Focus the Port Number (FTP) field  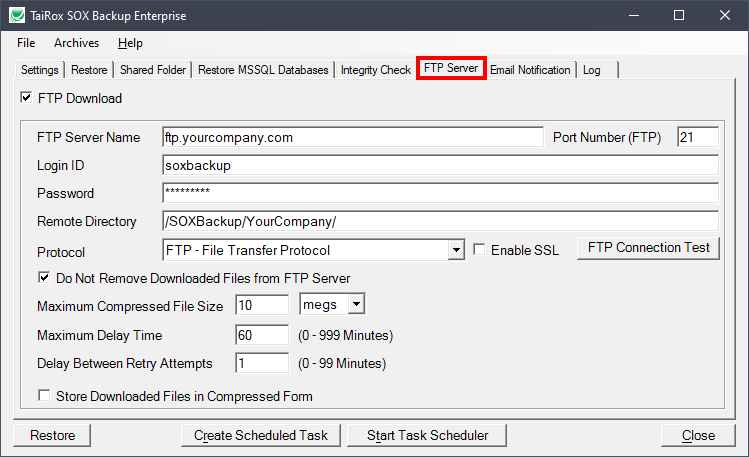[x=698, y=138]
